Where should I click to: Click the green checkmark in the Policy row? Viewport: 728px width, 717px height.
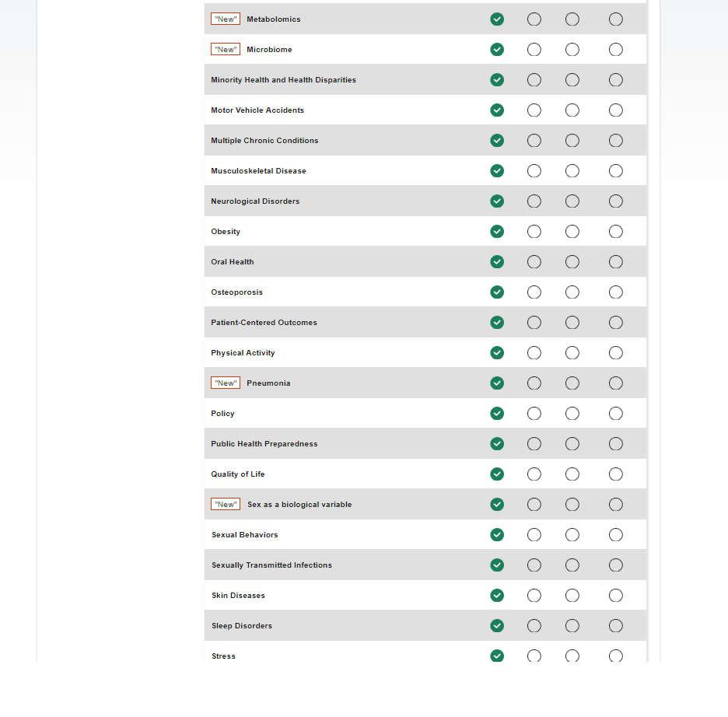tap(497, 414)
